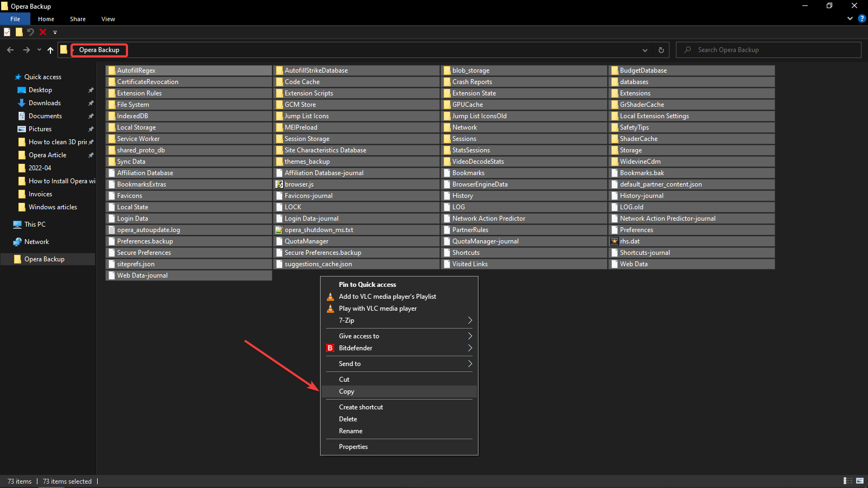This screenshot has height=488, width=868.
Task: Unpin Downloads from Quick access
Action: (91, 102)
